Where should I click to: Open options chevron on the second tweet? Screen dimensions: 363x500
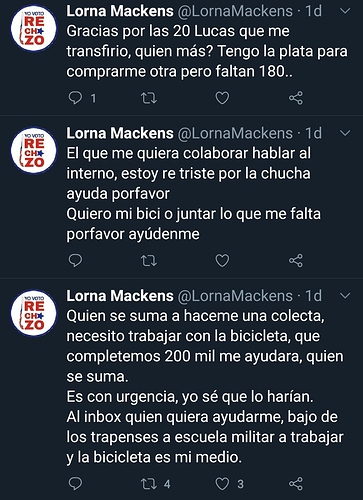[x=345, y=133]
